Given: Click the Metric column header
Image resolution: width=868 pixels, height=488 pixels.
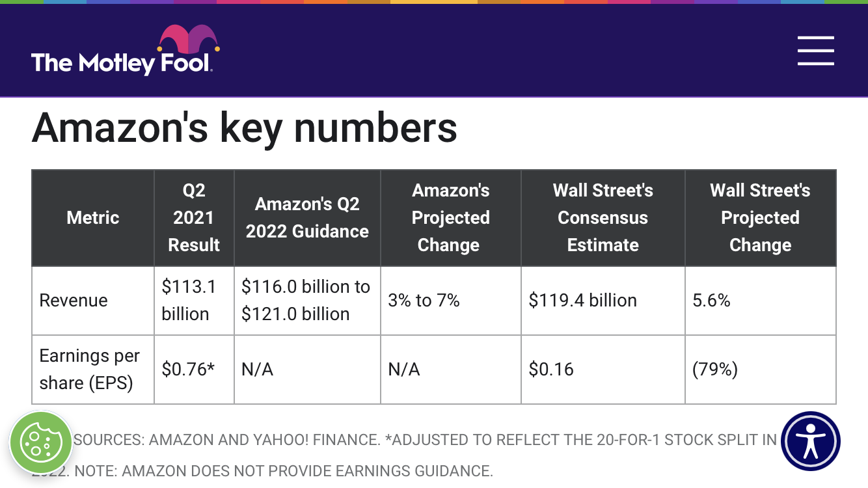Looking at the screenshot, I should [x=93, y=218].
